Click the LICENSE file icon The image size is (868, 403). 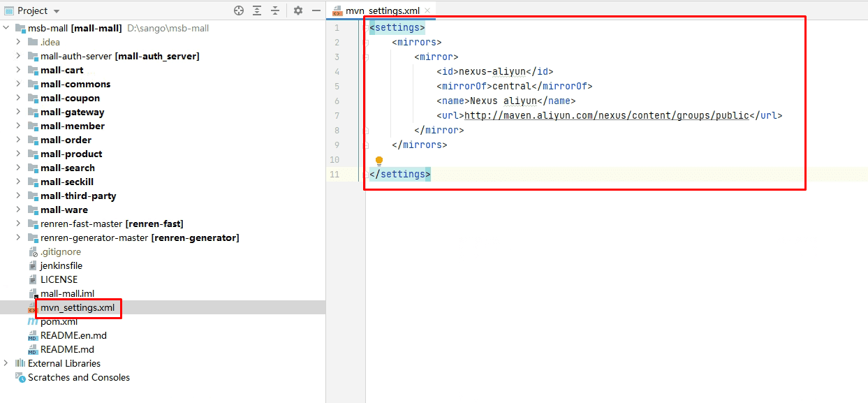coord(33,279)
